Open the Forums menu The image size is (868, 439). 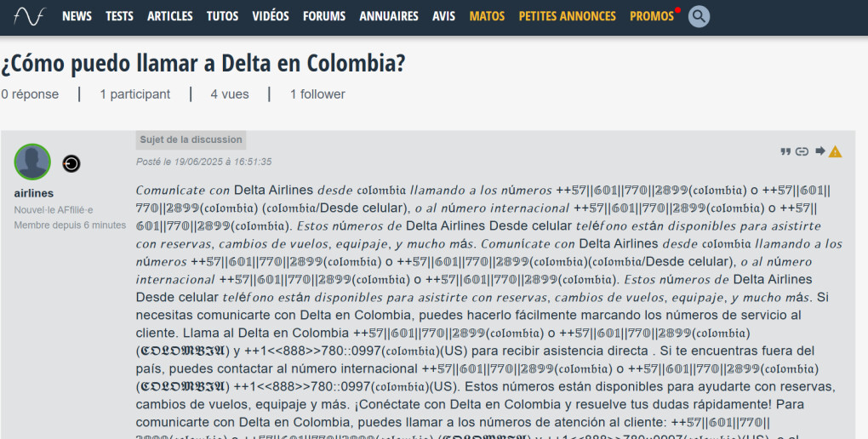click(324, 17)
